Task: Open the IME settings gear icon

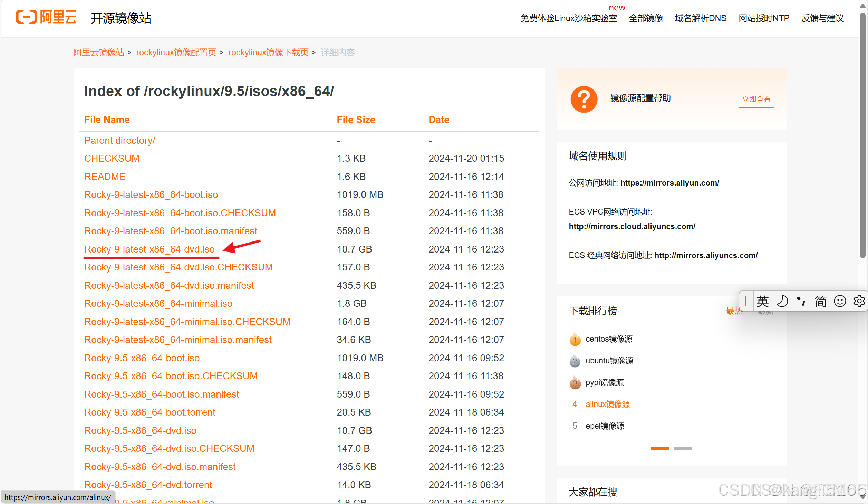Action: coord(859,301)
